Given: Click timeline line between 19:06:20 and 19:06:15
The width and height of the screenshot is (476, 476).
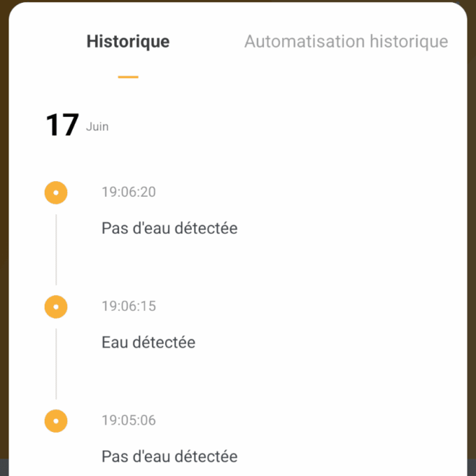Looking at the screenshot, I should 56,250.
